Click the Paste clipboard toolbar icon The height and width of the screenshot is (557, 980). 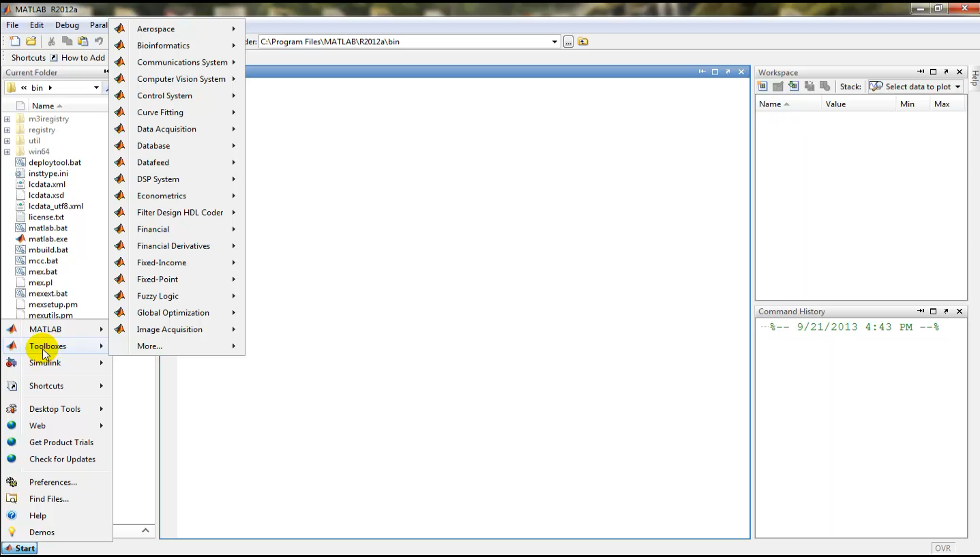pyautogui.click(x=83, y=42)
